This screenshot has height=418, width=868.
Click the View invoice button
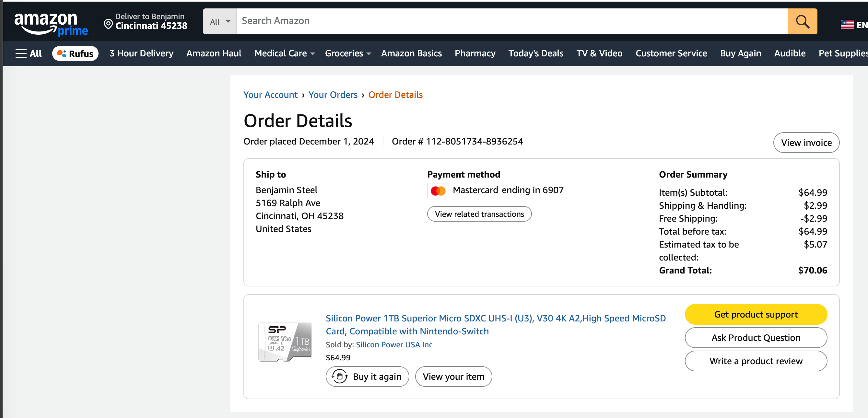pos(806,143)
